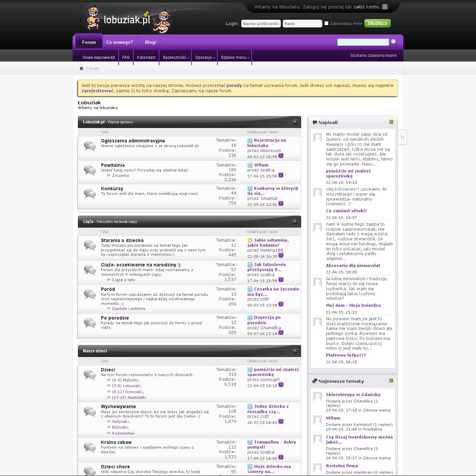Go to last post arrow for Depresja po porodzie
This screenshot has width=476, height=476.
point(281,333)
